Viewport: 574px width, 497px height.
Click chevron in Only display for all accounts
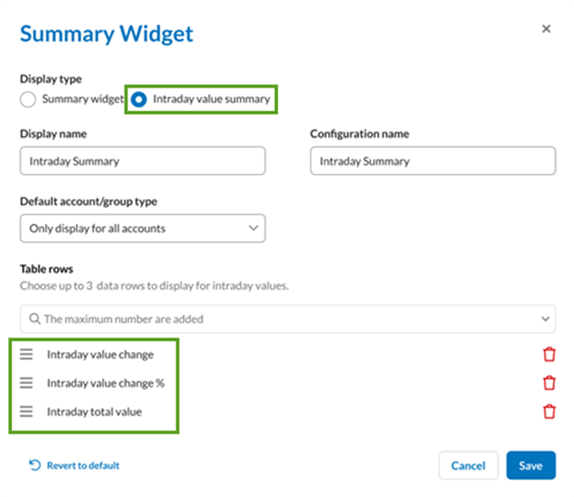point(253,228)
